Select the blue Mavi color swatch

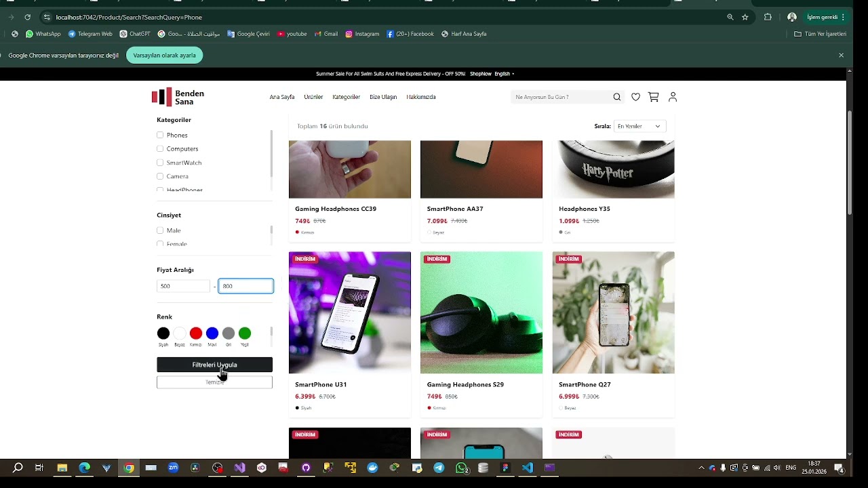pos(212,333)
